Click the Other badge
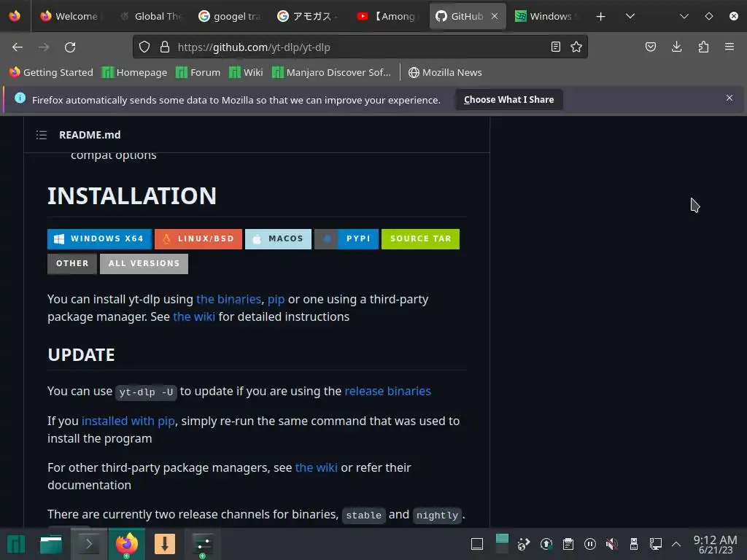 click(x=72, y=263)
